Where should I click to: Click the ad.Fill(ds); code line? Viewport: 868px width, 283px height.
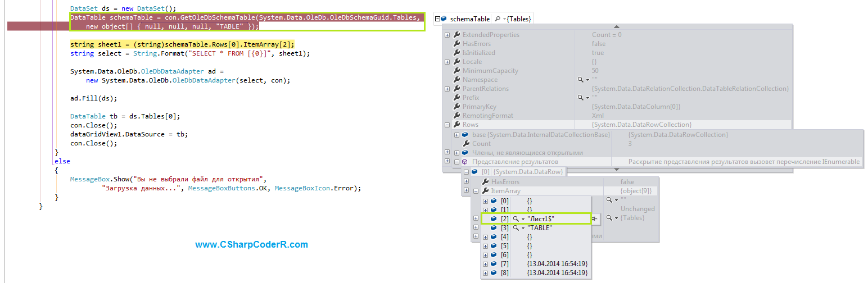pos(93,98)
